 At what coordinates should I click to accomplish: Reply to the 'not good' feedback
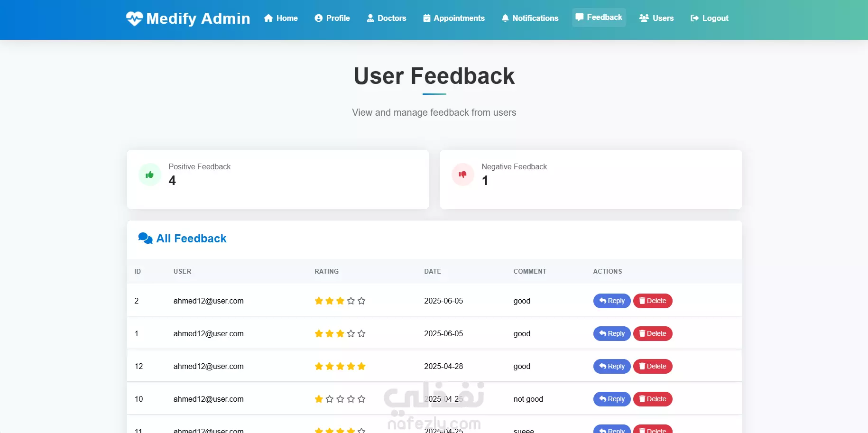click(612, 399)
